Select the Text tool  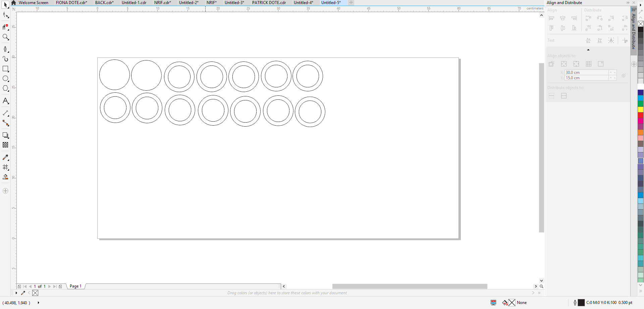5,101
